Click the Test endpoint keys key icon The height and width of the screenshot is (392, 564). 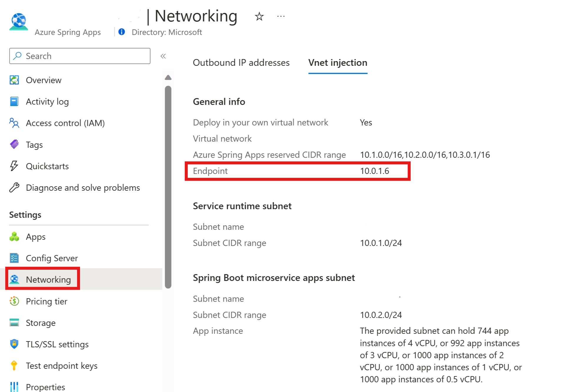14,365
